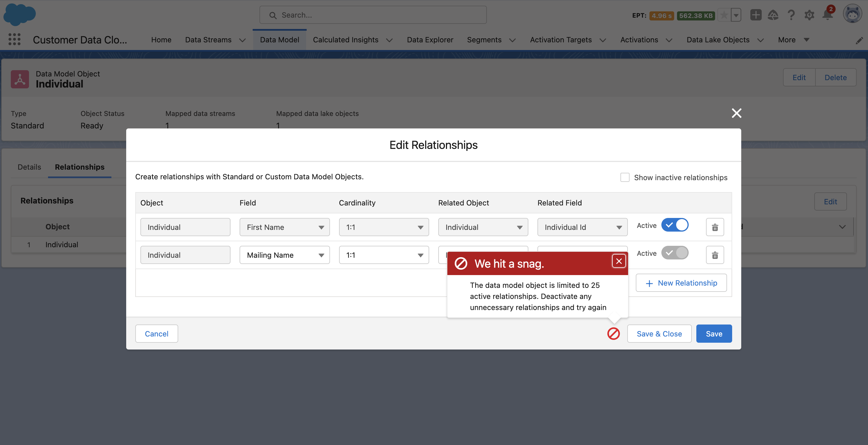Image resolution: width=868 pixels, height=445 pixels.
Task: Click the search magnifier icon
Action: coord(273,15)
